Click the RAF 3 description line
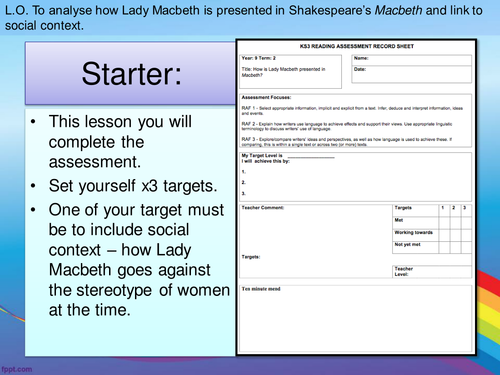Screen dimensions: 500x375 pos(347,142)
